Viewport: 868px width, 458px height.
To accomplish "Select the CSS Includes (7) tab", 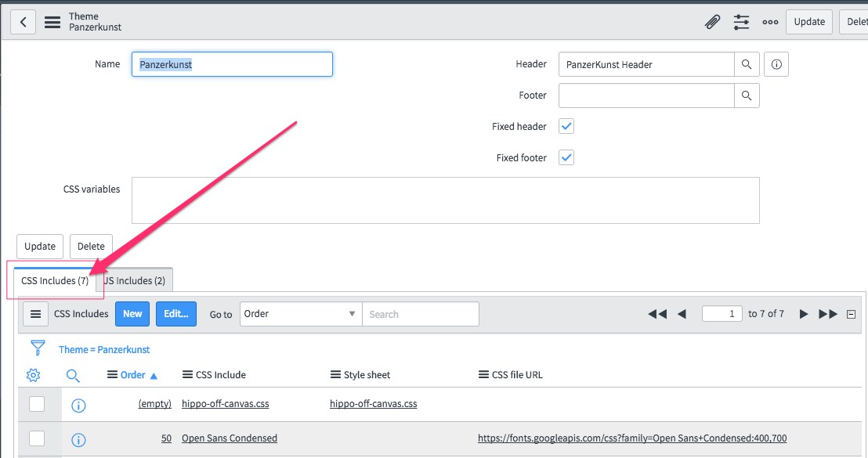I will click(x=54, y=280).
